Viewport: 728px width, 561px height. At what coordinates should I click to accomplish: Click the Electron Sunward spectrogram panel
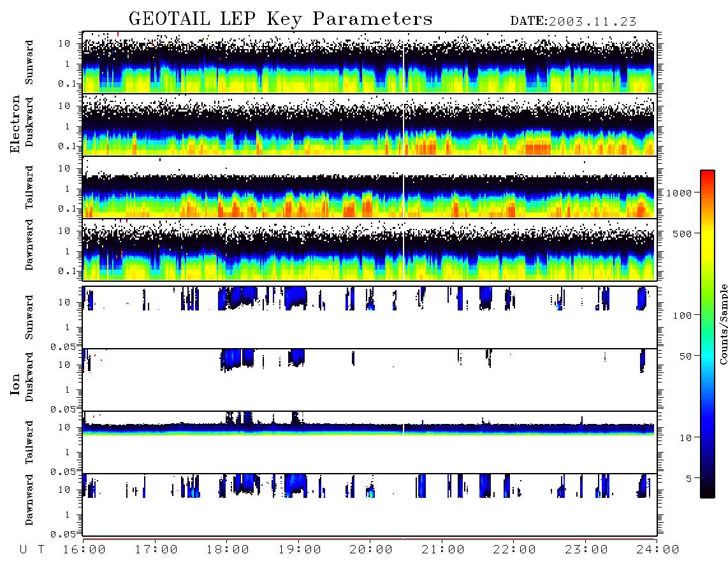pyautogui.click(x=370, y=62)
